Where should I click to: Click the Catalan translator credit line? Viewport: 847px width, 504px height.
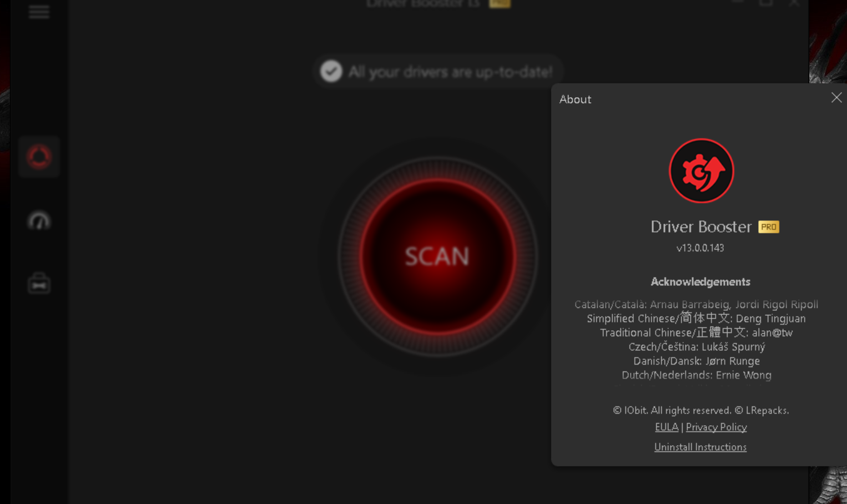[x=696, y=304]
